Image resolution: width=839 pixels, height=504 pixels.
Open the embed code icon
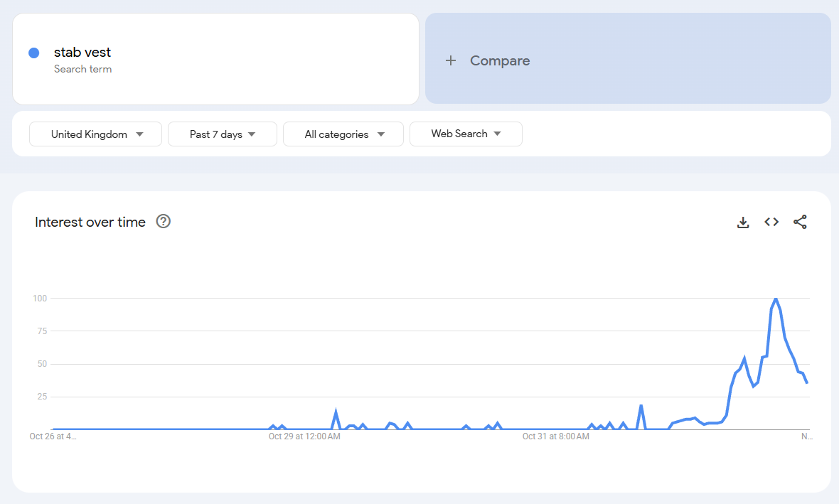(771, 222)
